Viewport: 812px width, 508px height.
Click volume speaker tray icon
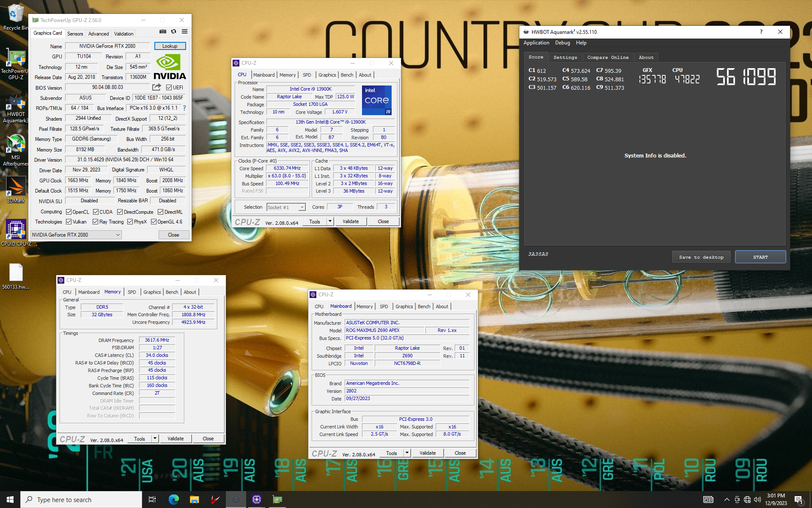coord(757,500)
